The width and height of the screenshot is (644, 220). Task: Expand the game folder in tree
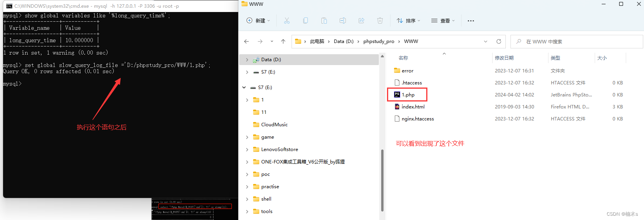click(247, 137)
